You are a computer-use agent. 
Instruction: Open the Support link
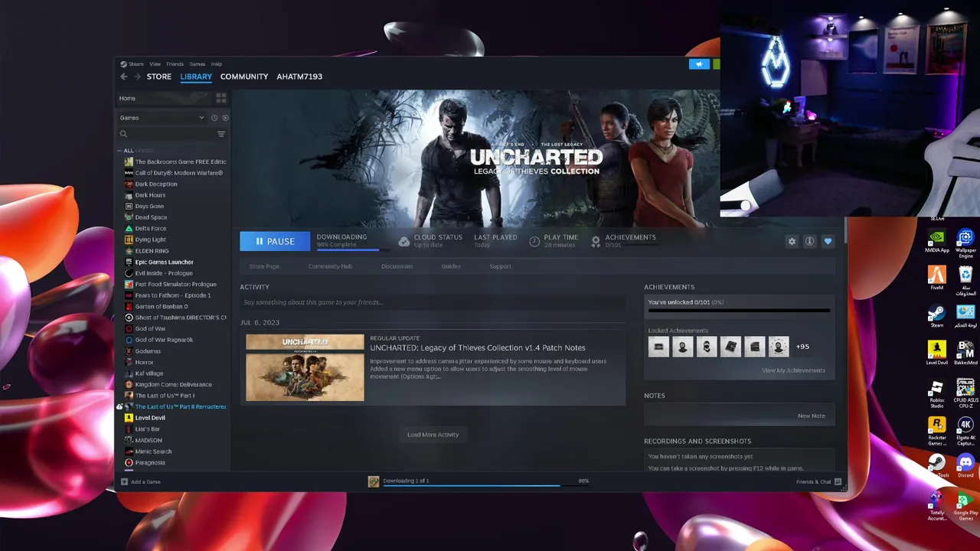pyautogui.click(x=500, y=266)
